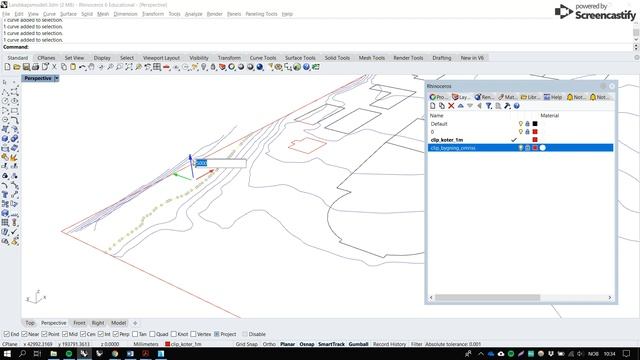Click the New file icon in Standard toolbar
640x360 pixels.
point(7,67)
